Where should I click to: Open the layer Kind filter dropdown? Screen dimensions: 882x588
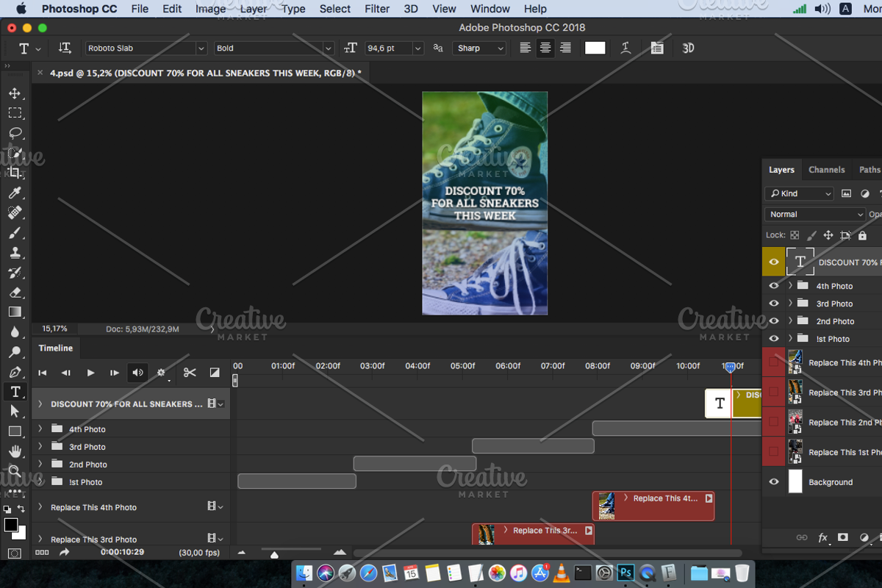[x=799, y=193]
